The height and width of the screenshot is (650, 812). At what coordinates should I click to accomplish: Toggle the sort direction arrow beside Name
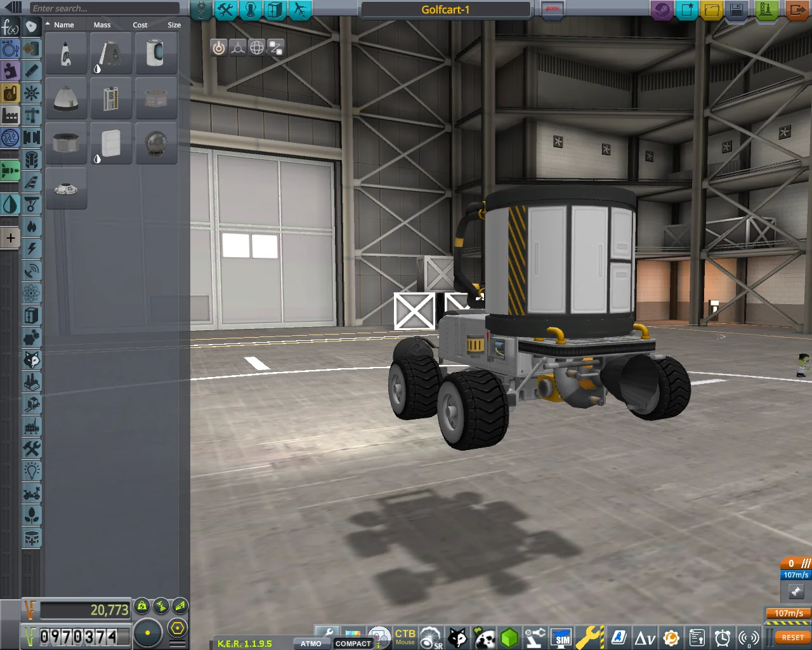[x=48, y=24]
